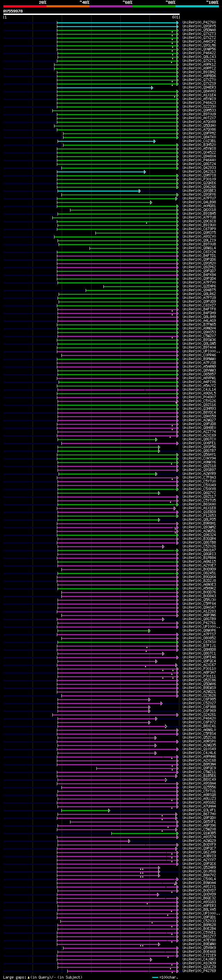Select label UniRef100_B4FTD1
Viewport: 222px width, 980px height.
(199, 256)
